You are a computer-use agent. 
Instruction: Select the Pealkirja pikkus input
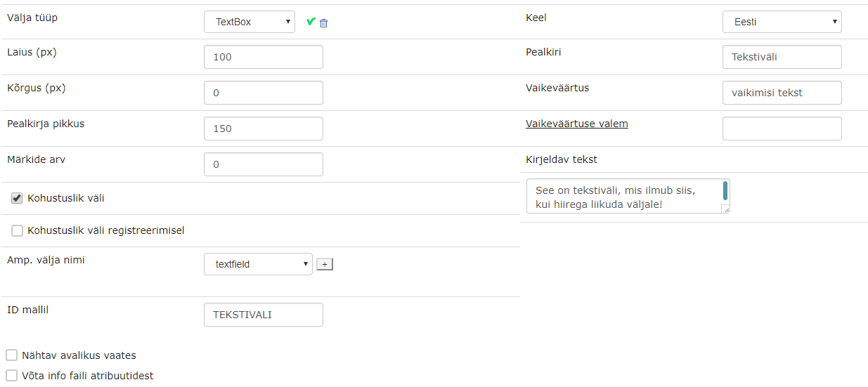(x=264, y=129)
